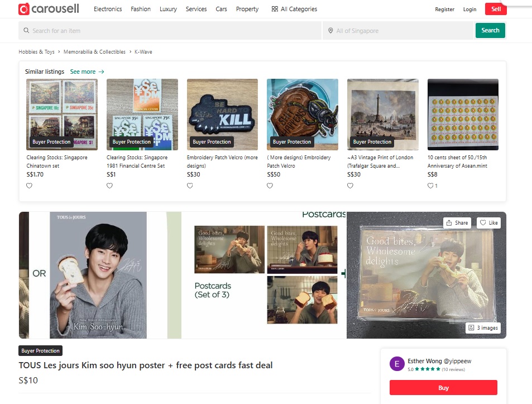Click the Buyer Protection badge above listing title

coord(40,351)
